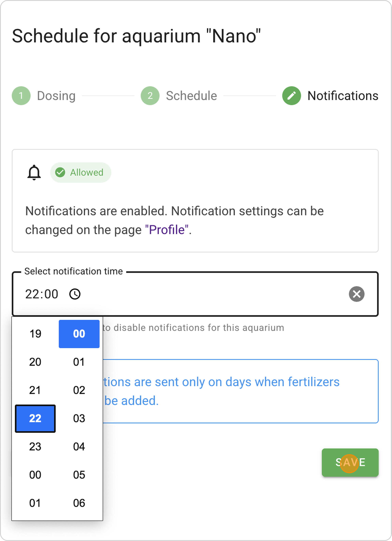Select hour 19 in time picker
Viewport: 392px width, 541px height.
point(35,334)
